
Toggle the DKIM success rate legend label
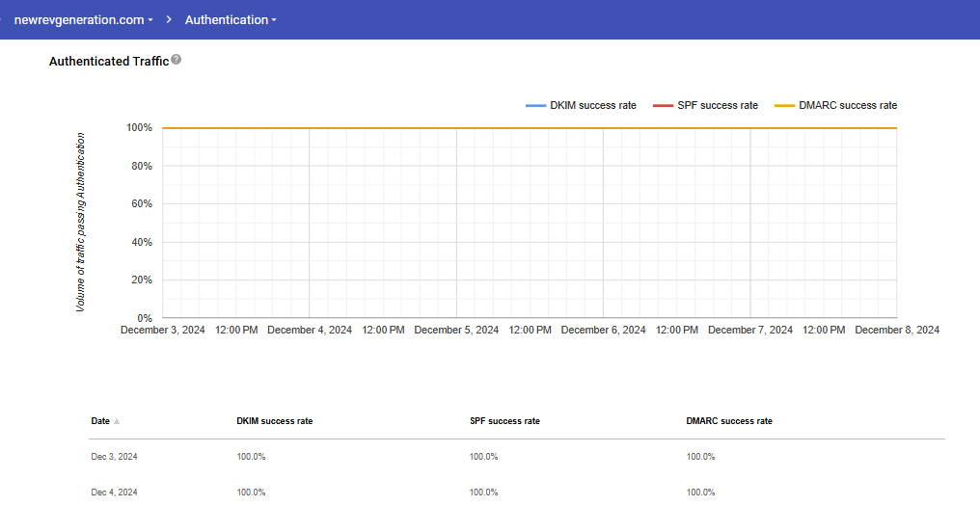click(x=593, y=106)
